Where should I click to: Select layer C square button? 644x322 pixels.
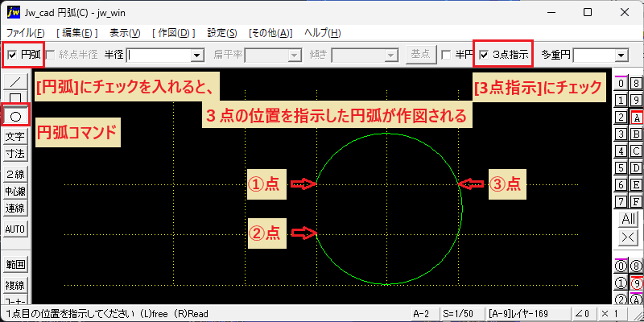tap(636, 151)
